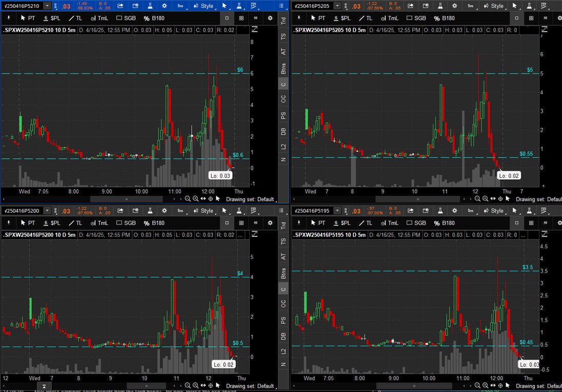Open list menu icon in P5210 chart toolbar
This screenshot has height=392, width=562.
tap(282, 6)
